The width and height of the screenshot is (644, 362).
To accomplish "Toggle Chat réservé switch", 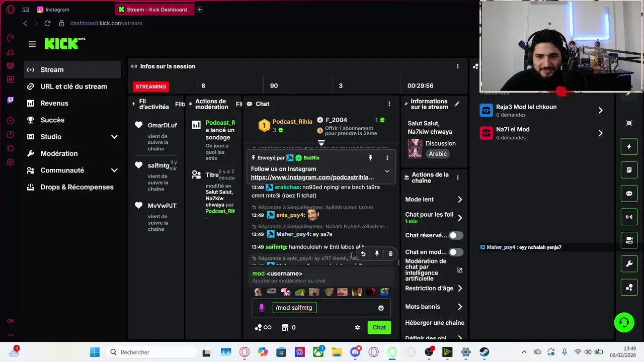I will pos(456,235).
